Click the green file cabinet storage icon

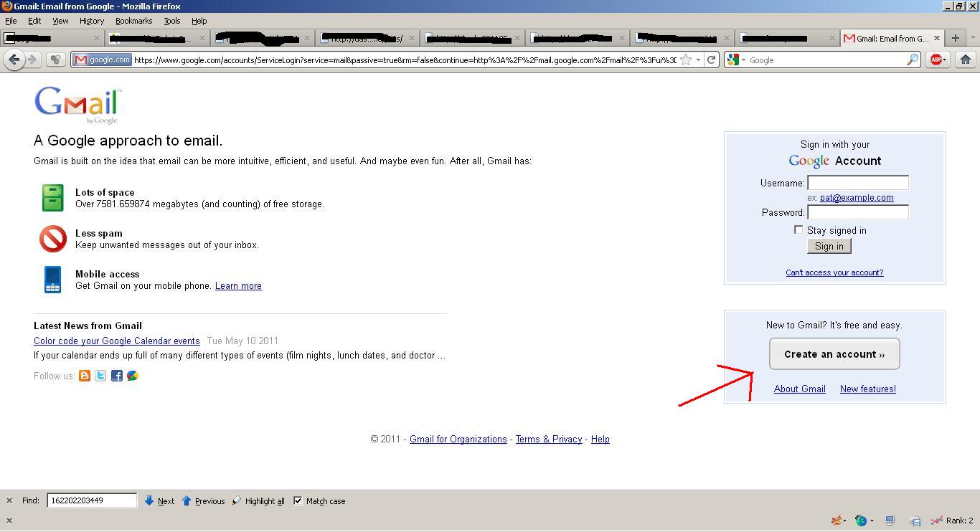tap(52, 198)
